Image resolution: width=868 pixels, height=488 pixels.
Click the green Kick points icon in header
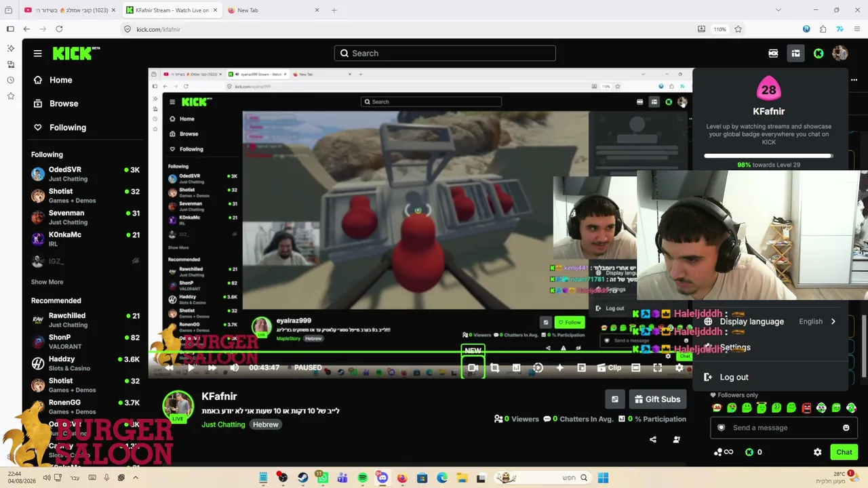[818, 54]
